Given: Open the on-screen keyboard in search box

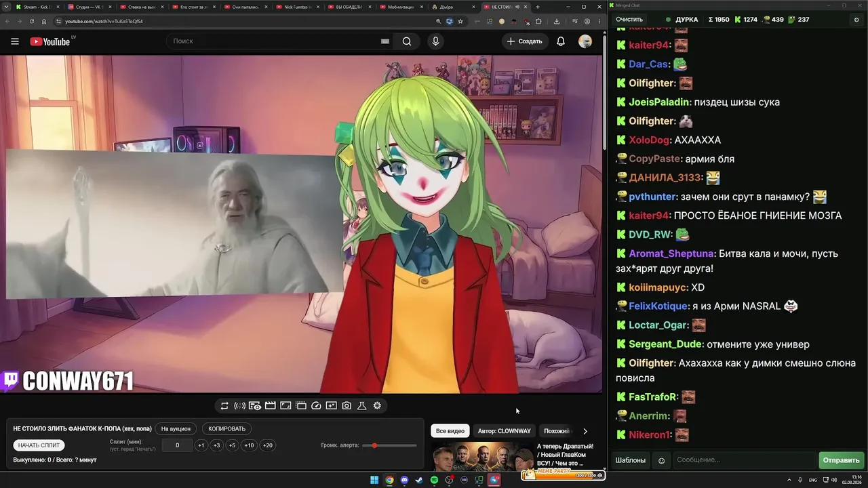Looking at the screenshot, I should [385, 41].
